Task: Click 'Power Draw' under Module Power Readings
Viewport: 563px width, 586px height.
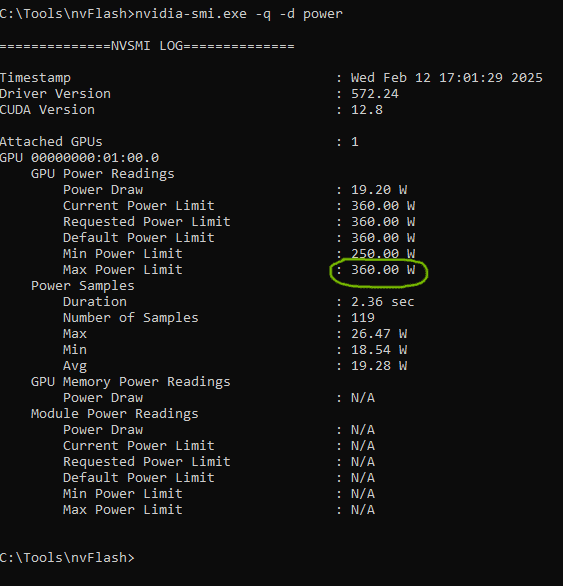Action: click(x=103, y=430)
